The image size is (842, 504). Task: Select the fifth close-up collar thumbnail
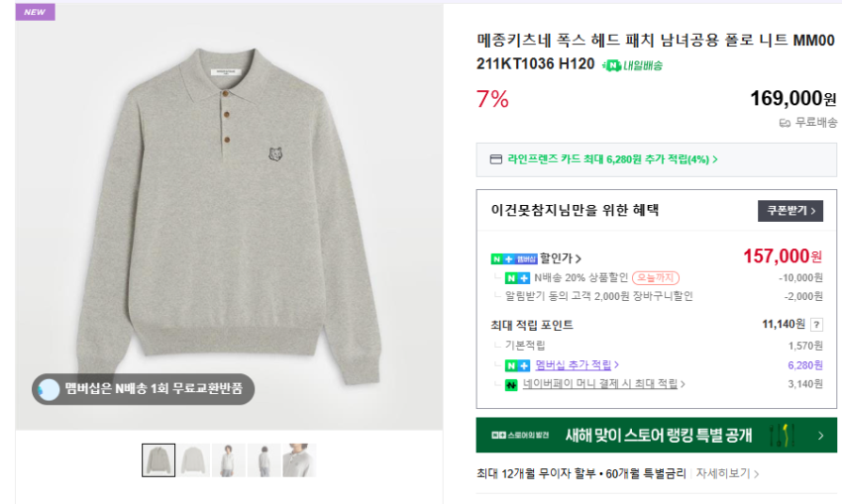pos(299,460)
